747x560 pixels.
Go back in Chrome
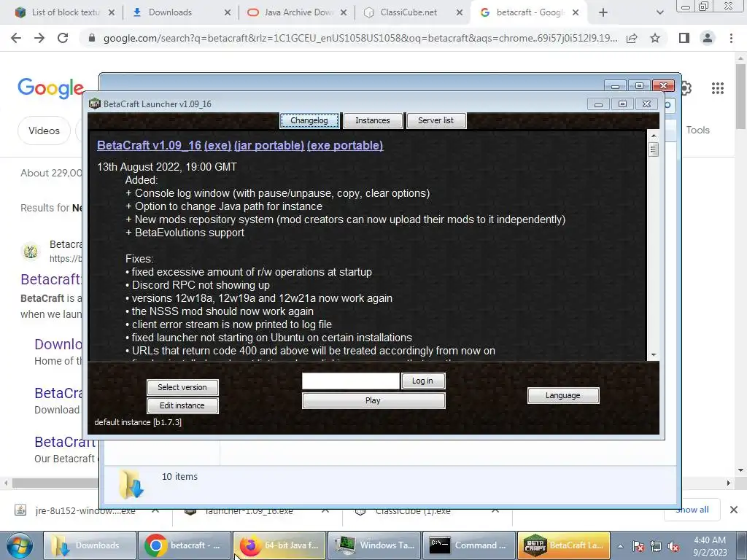coord(16,38)
